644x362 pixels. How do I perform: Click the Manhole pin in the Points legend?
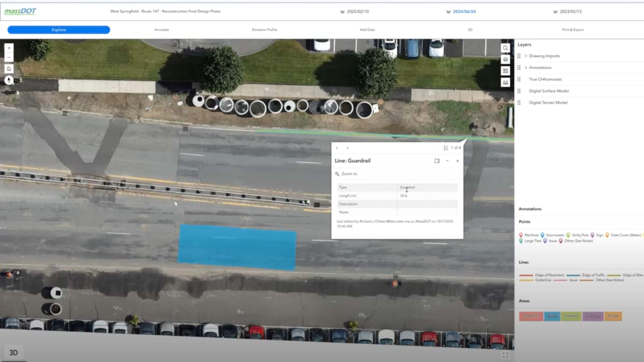pyautogui.click(x=521, y=235)
